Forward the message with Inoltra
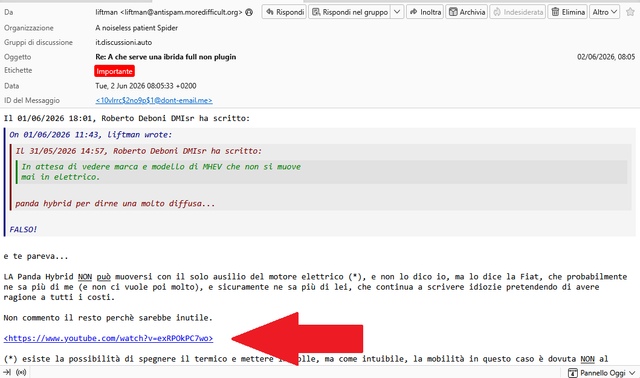 tap(425, 12)
